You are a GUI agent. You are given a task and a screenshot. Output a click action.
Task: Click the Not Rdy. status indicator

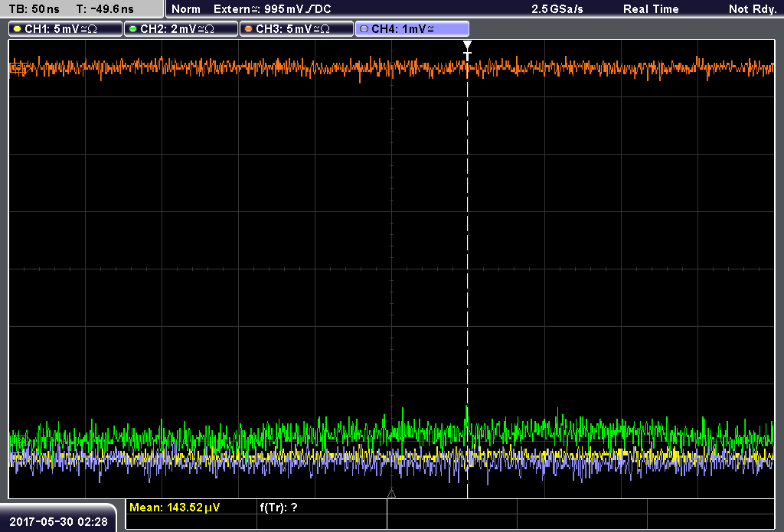click(753, 9)
